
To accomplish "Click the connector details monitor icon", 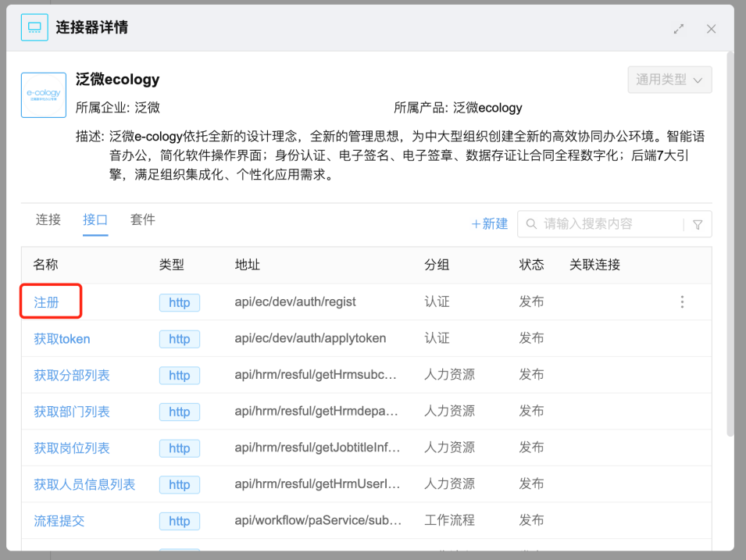I will point(34,27).
